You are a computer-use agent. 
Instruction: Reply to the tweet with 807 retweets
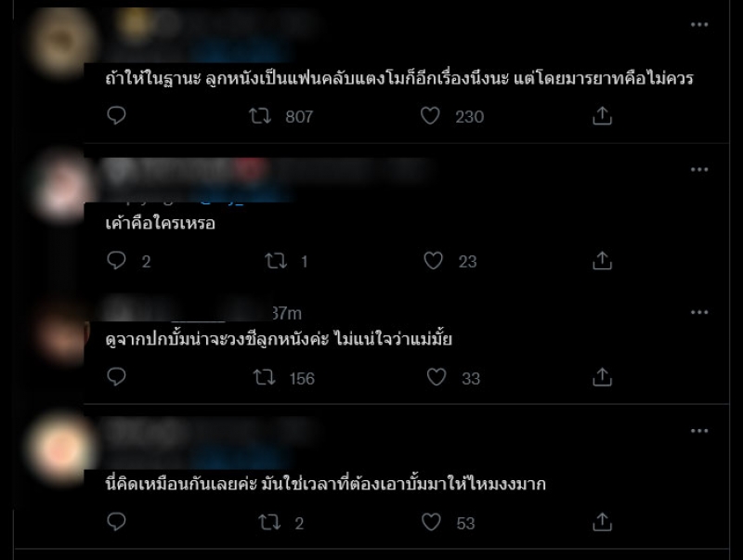tap(116, 115)
